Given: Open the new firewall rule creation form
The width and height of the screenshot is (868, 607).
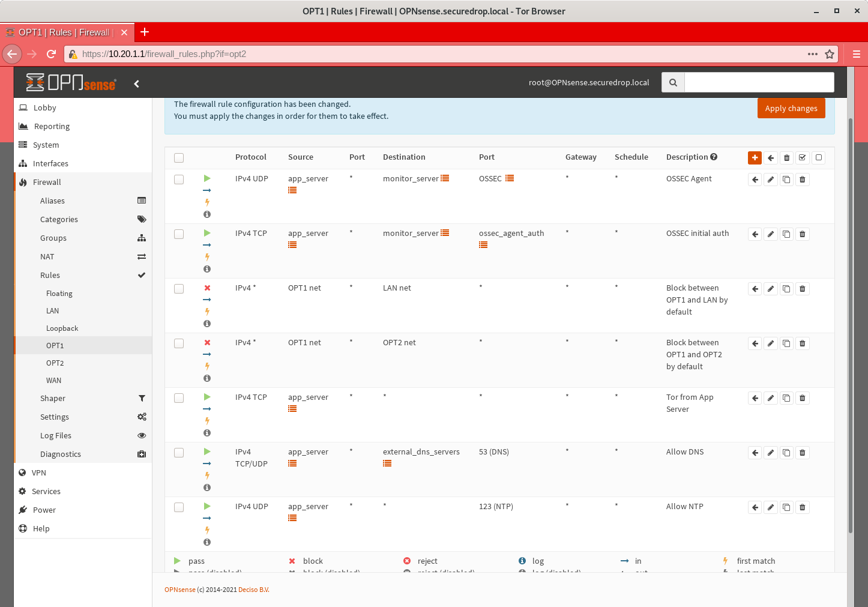Looking at the screenshot, I should (755, 158).
